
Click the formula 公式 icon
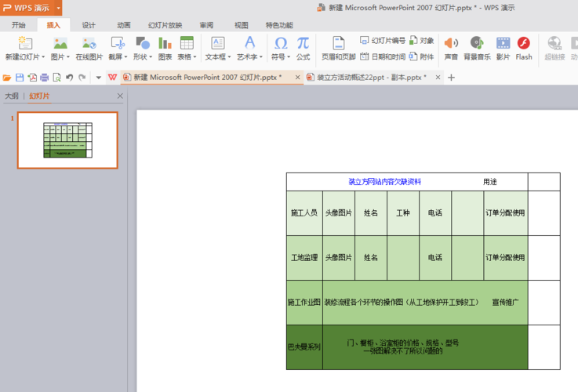(x=303, y=43)
